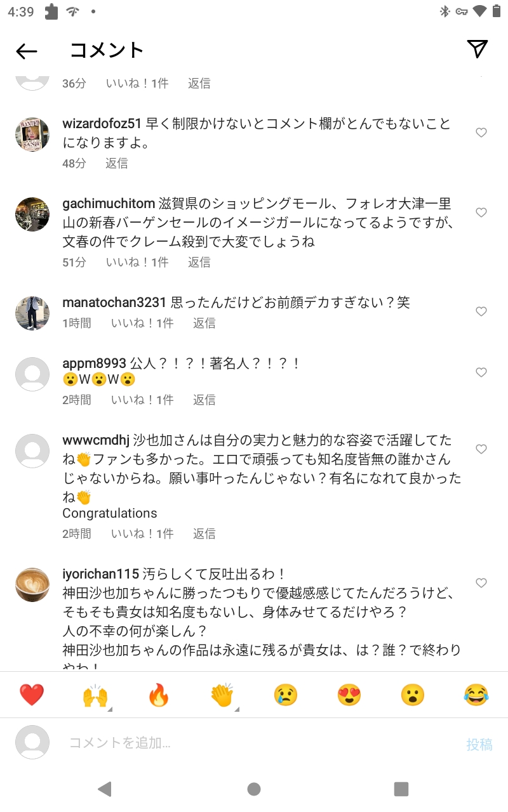Like the comment by gachimuchitom

click(481, 213)
